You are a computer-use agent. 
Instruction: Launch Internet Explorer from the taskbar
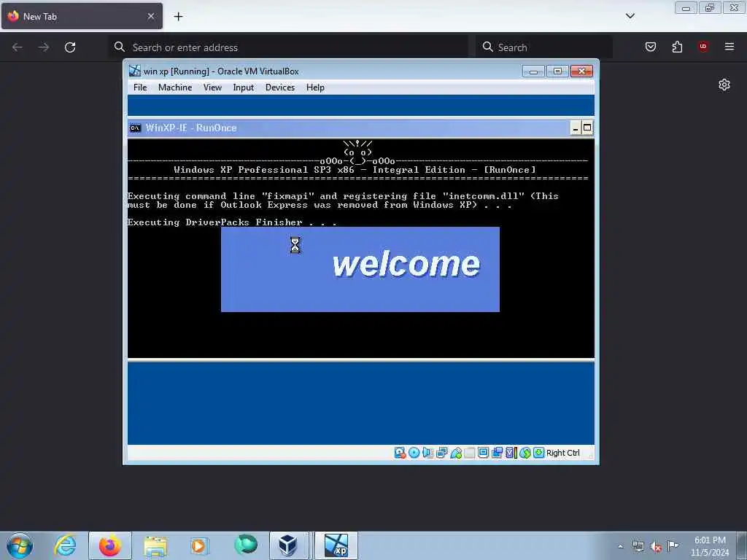click(x=65, y=545)
